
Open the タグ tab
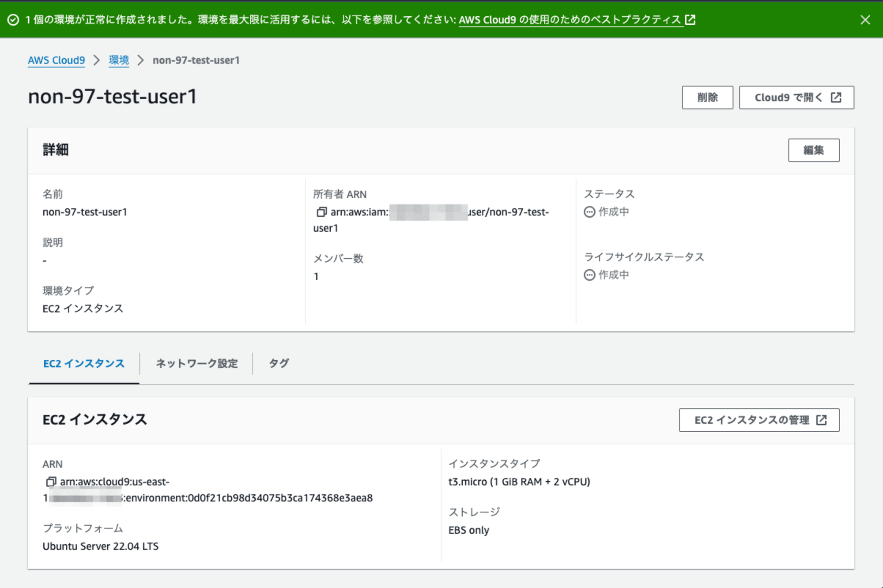tap(279, 364)
